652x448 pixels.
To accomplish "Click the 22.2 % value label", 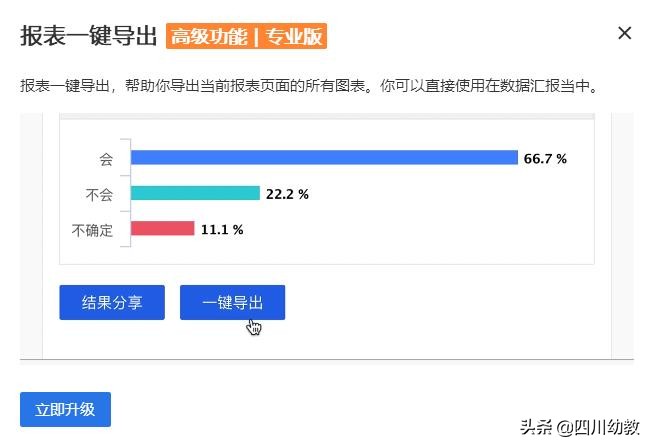I will (x=287, y=194).
